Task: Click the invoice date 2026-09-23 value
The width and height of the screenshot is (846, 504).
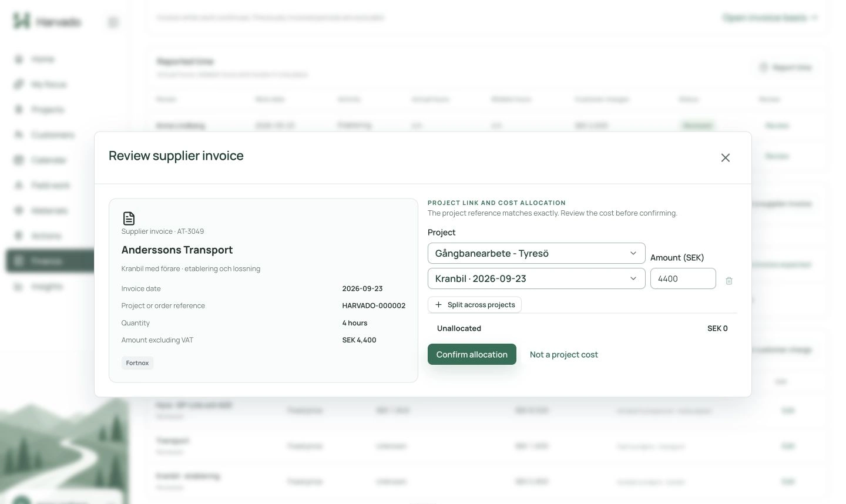Action: click(x=362, y=288)
